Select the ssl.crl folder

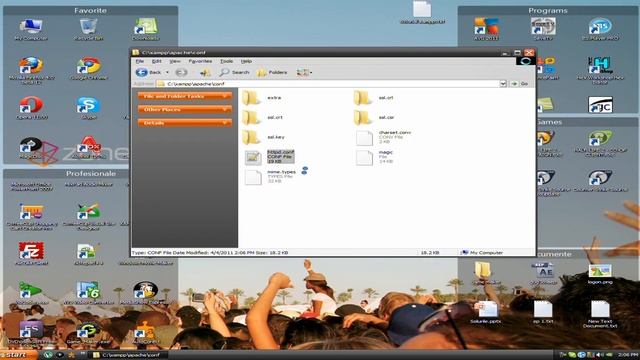(x=373, y=98)
